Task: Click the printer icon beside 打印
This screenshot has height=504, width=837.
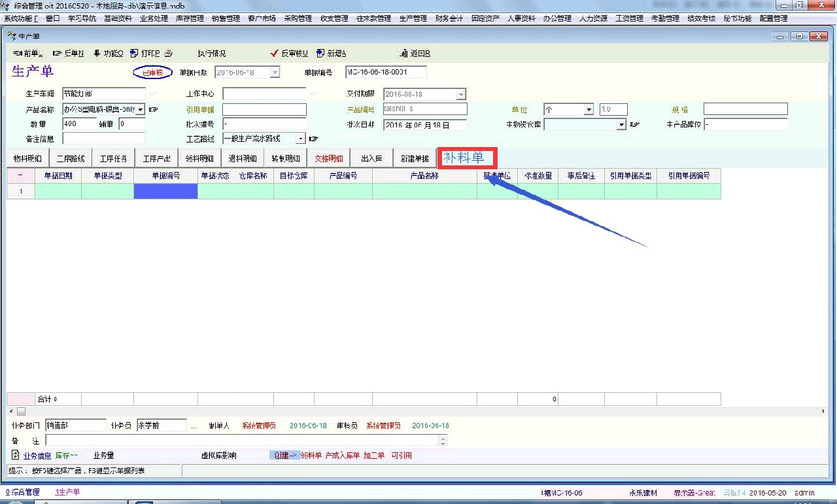Action: (168, 53)
